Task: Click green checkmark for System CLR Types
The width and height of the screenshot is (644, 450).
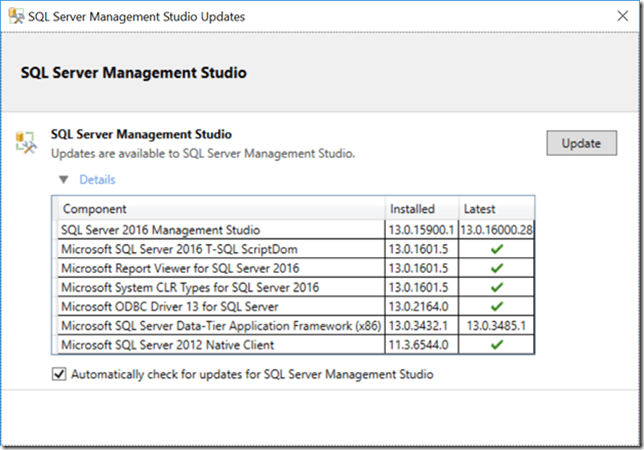Action: pyautogui.click(x=497, y=287)
